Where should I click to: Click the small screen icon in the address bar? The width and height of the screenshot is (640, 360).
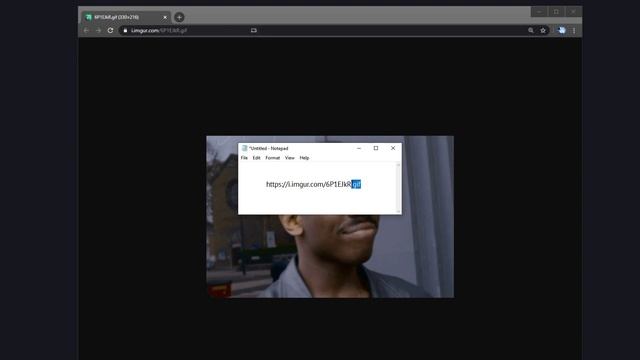click(x=253, y=30)
